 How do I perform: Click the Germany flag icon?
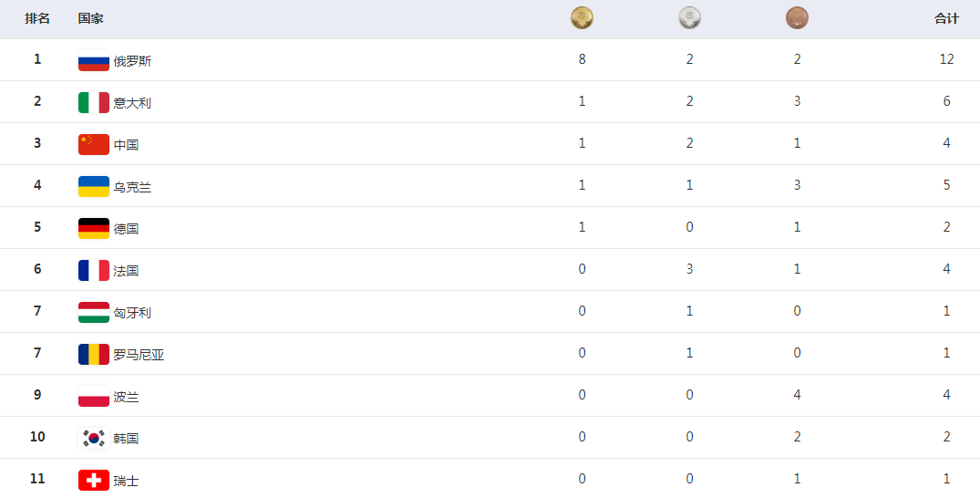tap(94, 228)
